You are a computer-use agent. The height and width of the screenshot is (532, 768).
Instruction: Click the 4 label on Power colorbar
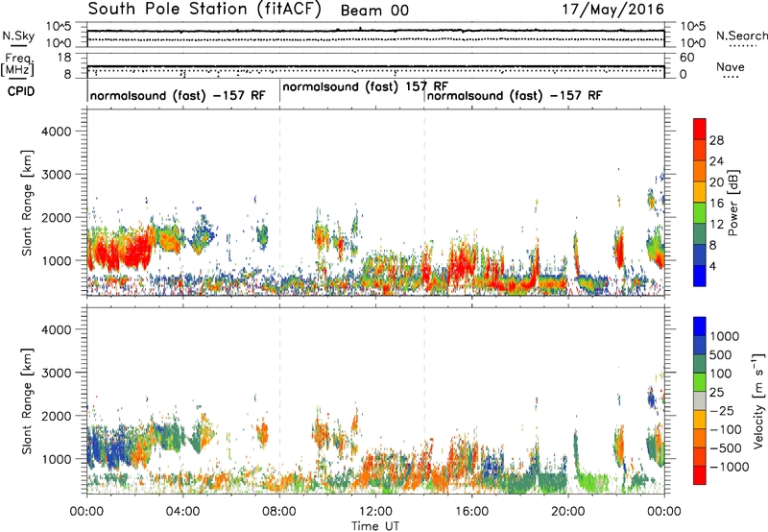point(712,266)
